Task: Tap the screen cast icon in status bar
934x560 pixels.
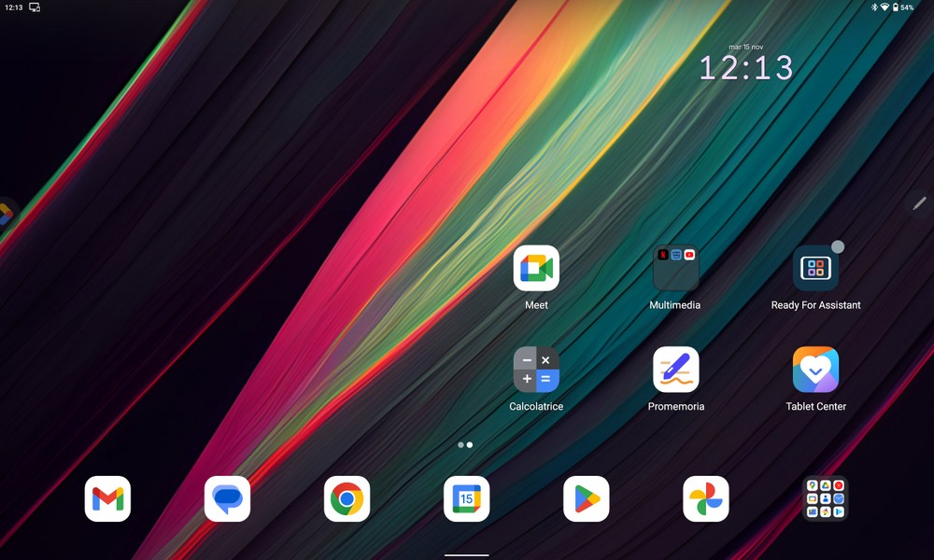Action: click(x=35, y=7)
